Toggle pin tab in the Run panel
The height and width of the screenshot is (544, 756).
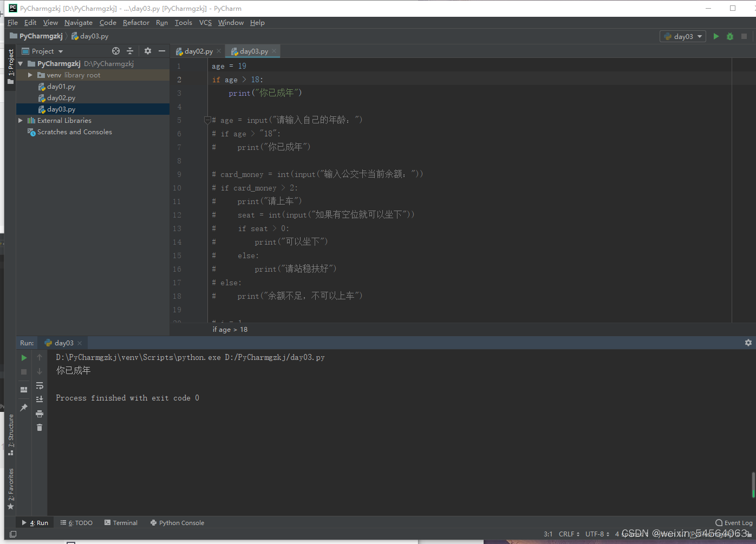(x=24, y=408)
